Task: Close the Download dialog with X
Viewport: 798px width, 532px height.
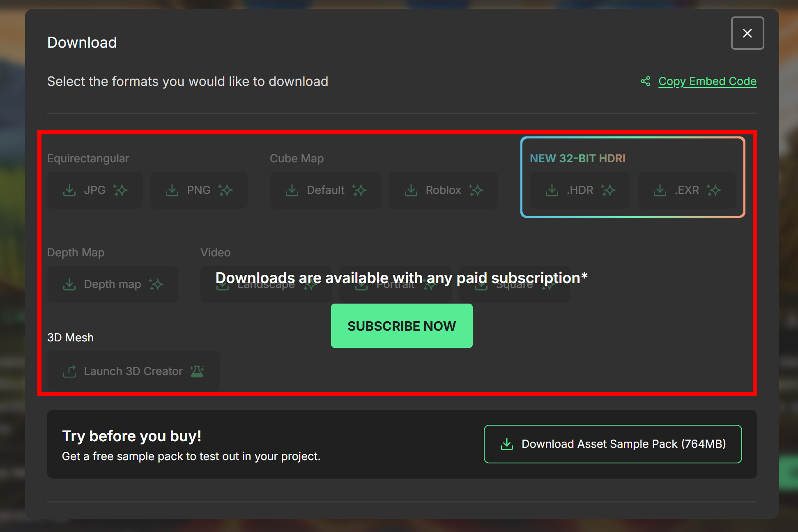Action: pos(747,33)
